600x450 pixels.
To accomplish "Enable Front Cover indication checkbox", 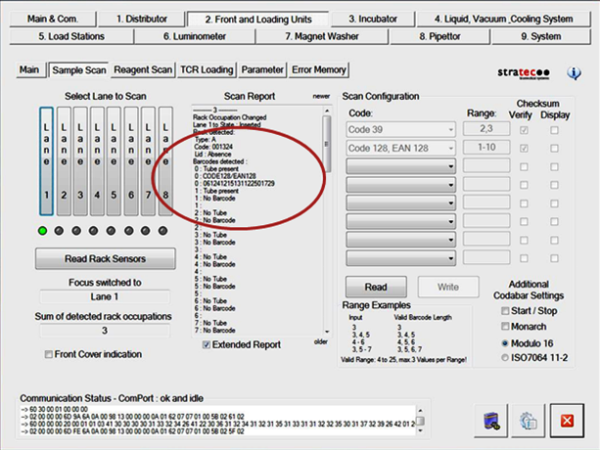I will coord(49,354).
